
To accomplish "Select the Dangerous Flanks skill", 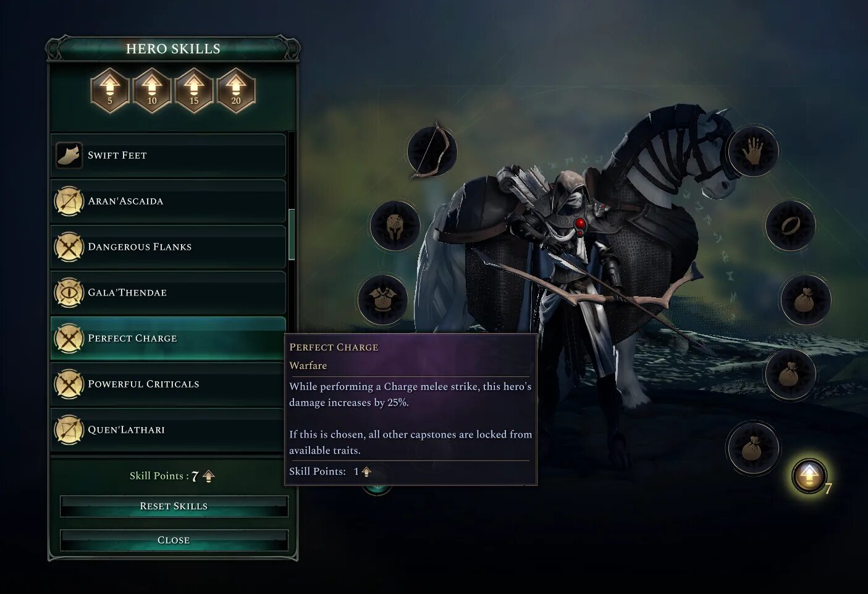I will click(x=168, y=247).
